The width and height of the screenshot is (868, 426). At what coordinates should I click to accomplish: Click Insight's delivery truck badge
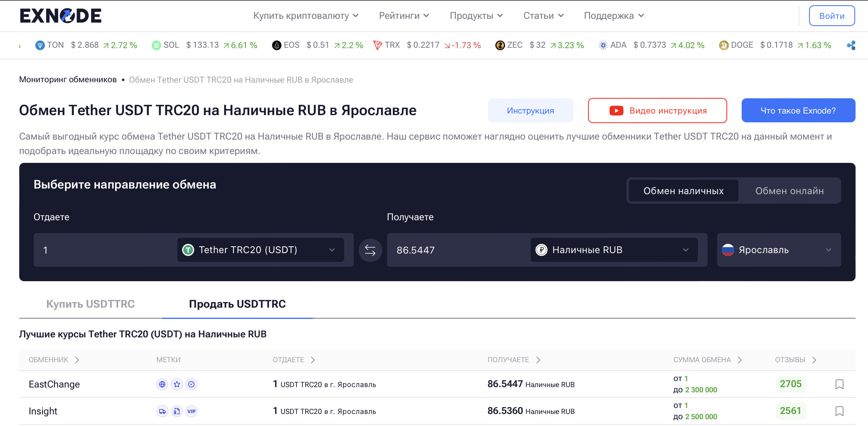pyautogui.click(x=162, y=411)
